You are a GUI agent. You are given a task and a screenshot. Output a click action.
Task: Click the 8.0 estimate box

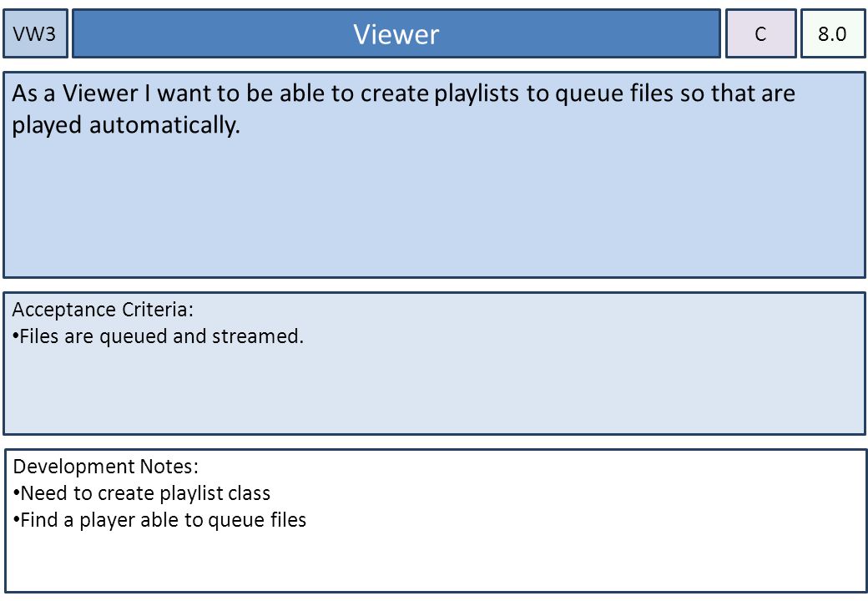(833, 33)
